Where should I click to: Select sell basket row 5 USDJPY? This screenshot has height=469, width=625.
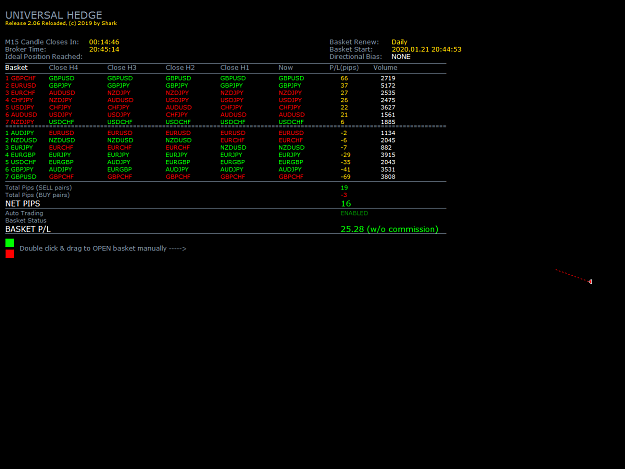pos(20,107)
